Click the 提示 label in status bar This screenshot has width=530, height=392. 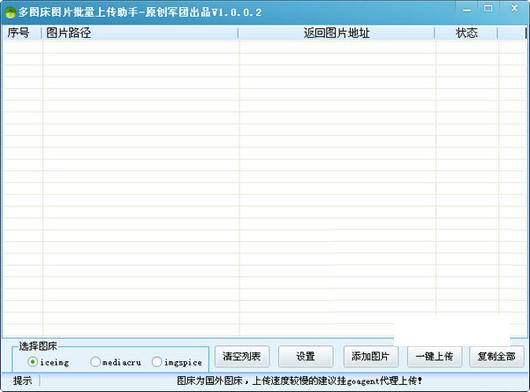pos(22,381)
